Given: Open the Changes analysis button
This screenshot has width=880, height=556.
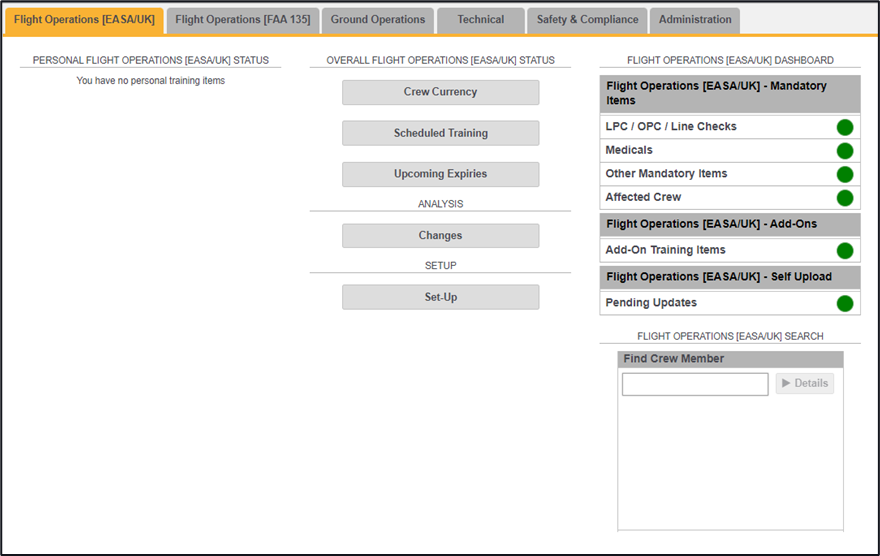Looking at the screenshot, I should pos(441,236).
